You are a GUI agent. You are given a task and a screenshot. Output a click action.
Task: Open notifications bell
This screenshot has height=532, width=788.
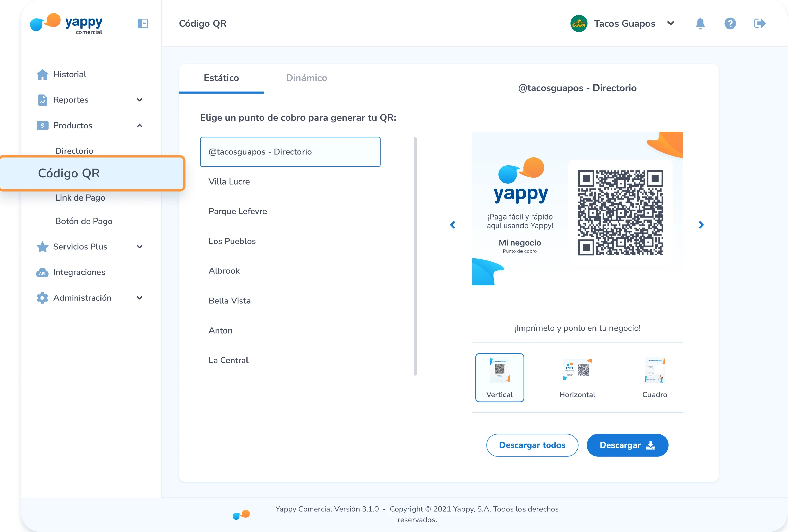click(700, 23)
